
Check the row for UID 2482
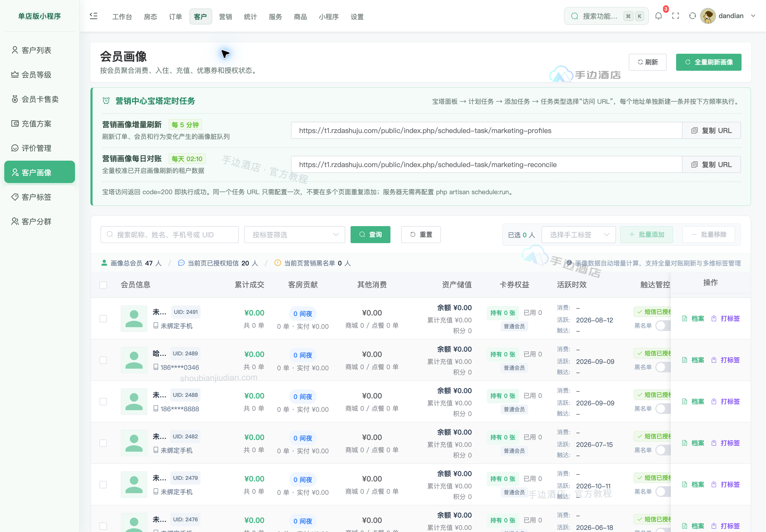(x=103, y=443)
